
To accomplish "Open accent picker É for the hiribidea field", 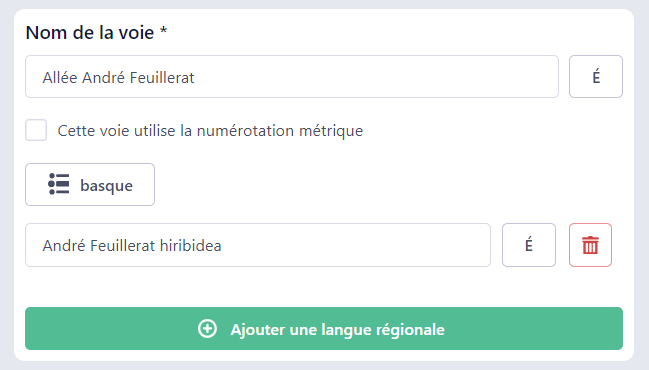I will (529, 245).
